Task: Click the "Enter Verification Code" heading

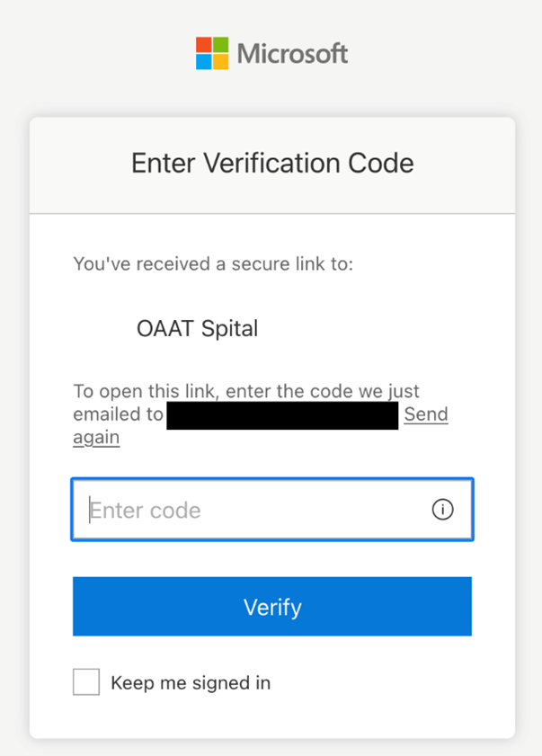Action: point(272,163)
